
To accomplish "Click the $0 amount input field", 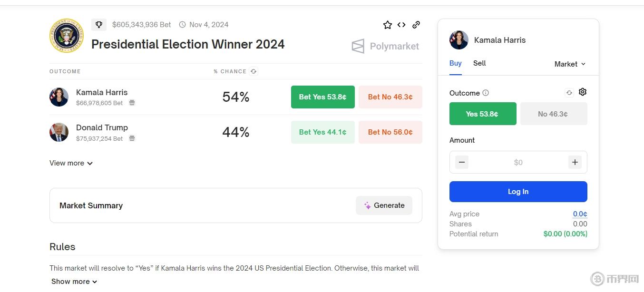I will (518, 162).
